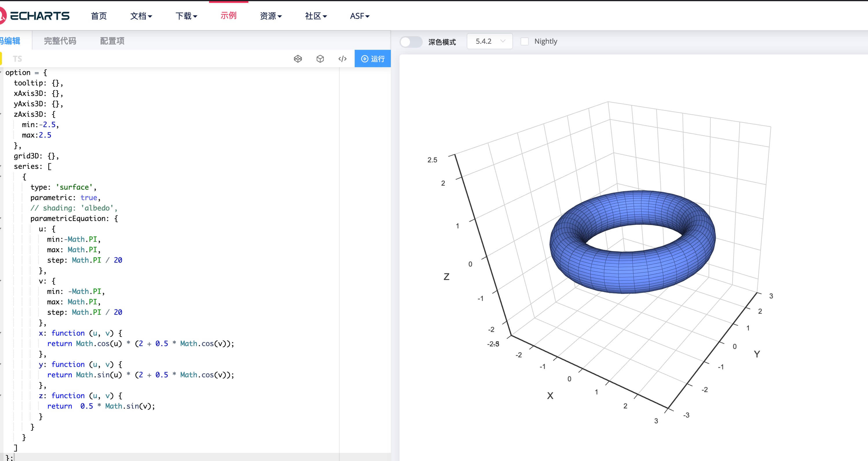Switch to the 完整代码 tab
Screen dimensions: 868x461
pyautogui.click(x=60, y=41)
